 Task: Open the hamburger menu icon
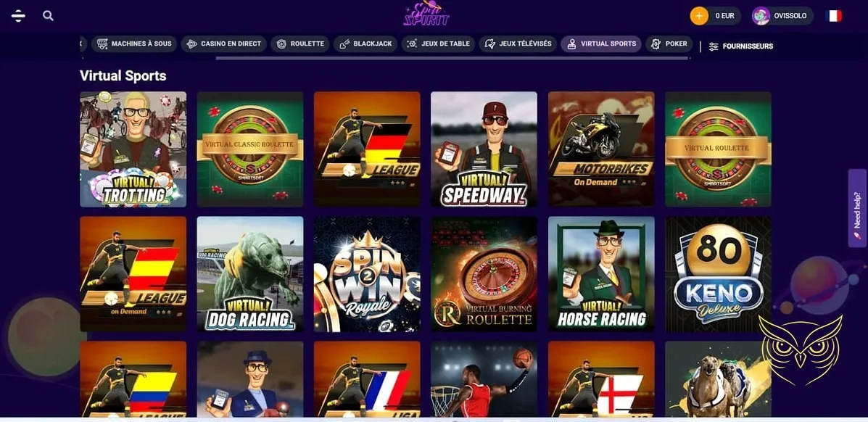coord(18,15)
